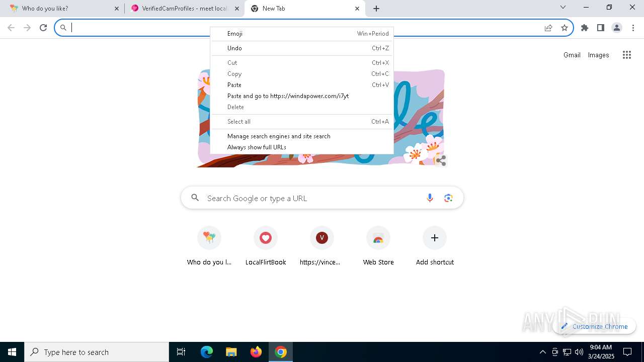This screenshot has width=644, height=362.
Task: Close the New Tab tab
Action: point(357,9)
